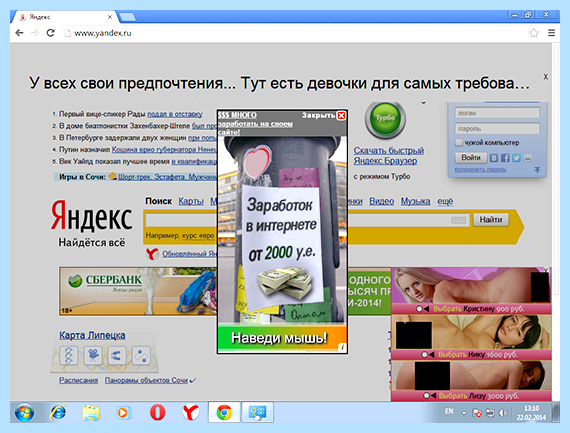The height and width of the screenshot is (433, 570).
Task: Click the пароль input field
Action: click(x=497, y=129)
